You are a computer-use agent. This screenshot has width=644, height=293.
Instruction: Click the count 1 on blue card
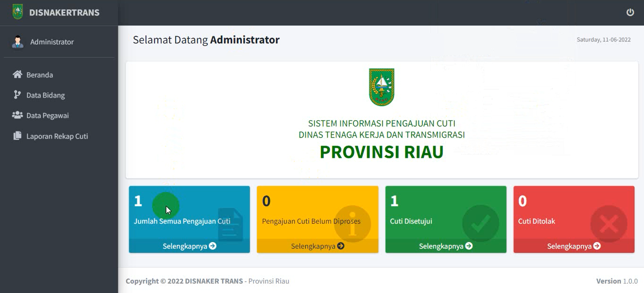pos(138,201)
